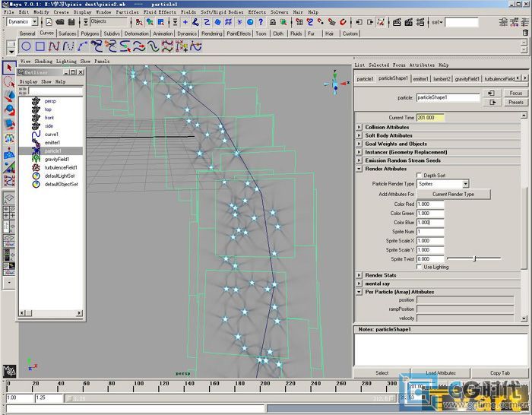Viewport: 532px width, 415px height.
Task: Expand the Collision Attributes section
Action: 359,127
